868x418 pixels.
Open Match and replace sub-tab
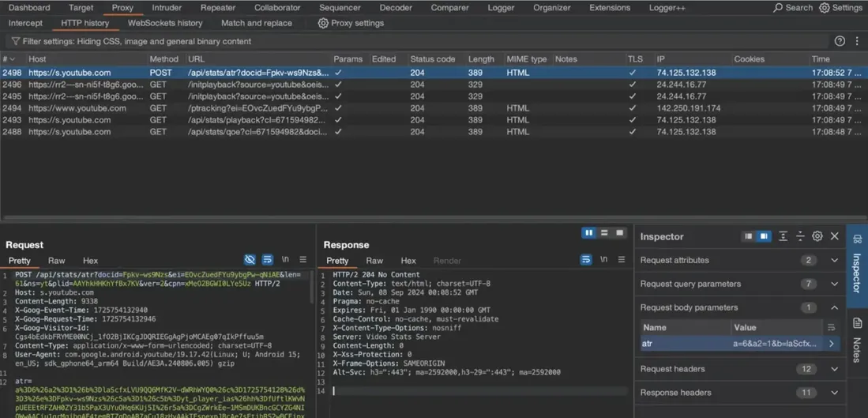tap(257, 23)
